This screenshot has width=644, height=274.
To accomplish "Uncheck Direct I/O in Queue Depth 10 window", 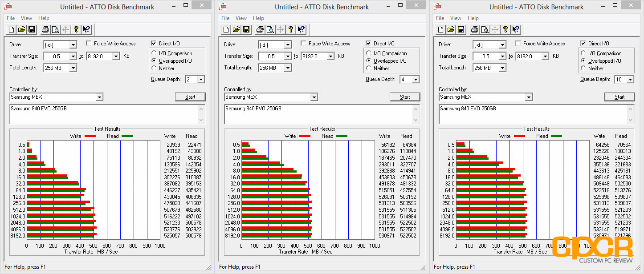I will tap(583, 44).
